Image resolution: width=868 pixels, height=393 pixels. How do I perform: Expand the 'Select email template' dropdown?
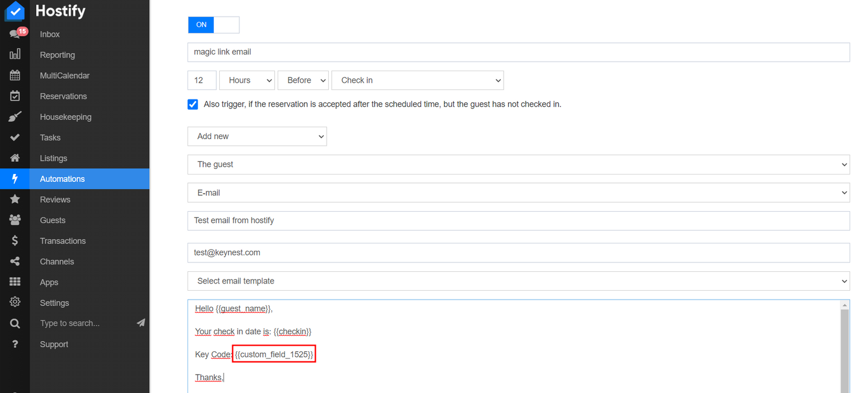(517, 281)
